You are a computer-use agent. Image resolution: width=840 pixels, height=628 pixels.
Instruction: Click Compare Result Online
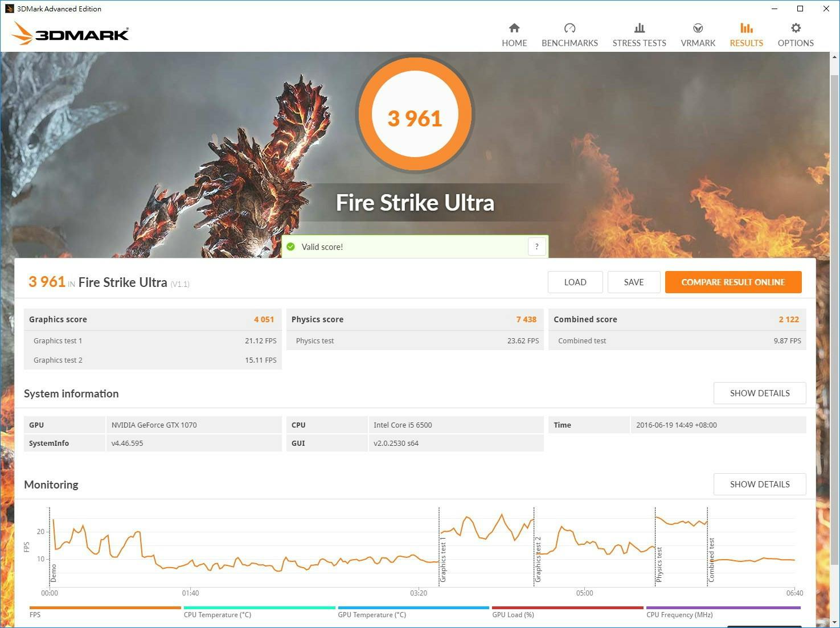(x=733, y=282)
